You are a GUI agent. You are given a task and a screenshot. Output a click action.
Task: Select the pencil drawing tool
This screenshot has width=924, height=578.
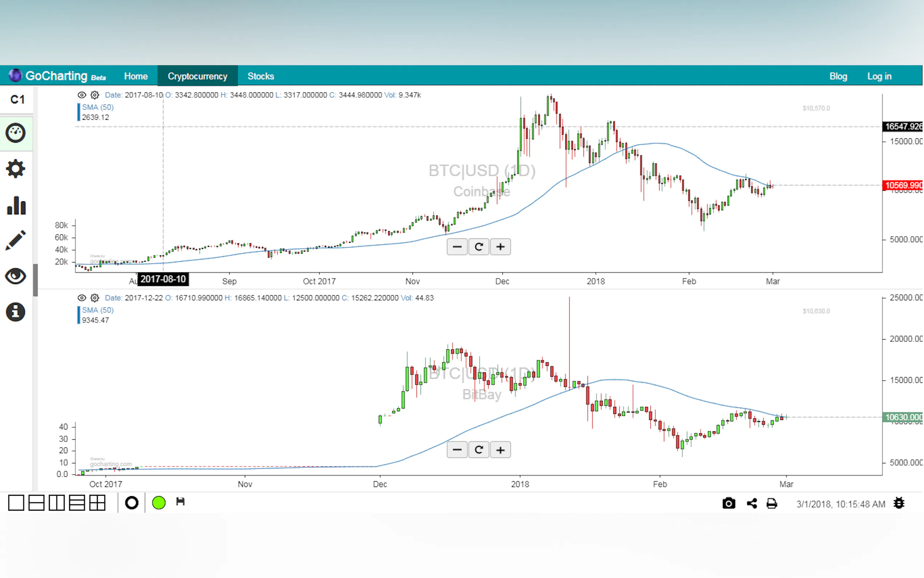16,240
